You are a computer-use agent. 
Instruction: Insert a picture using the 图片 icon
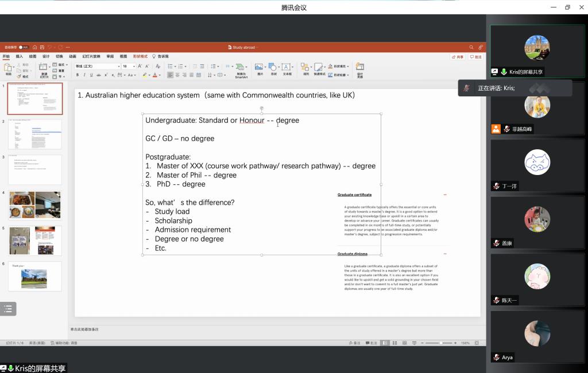(260, 68)
